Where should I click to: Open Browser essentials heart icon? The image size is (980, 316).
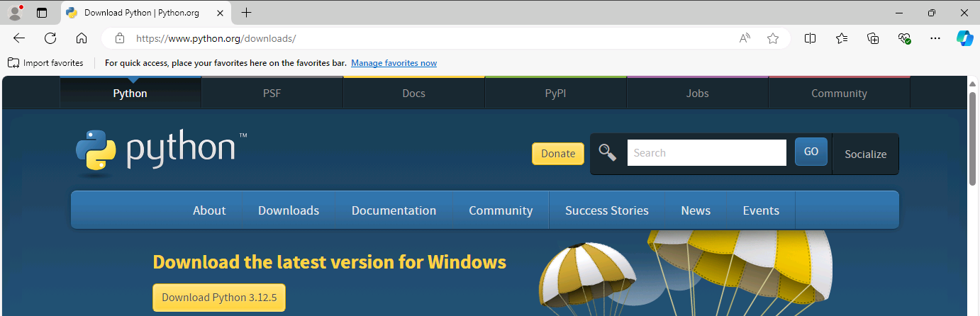coord(904,38)
